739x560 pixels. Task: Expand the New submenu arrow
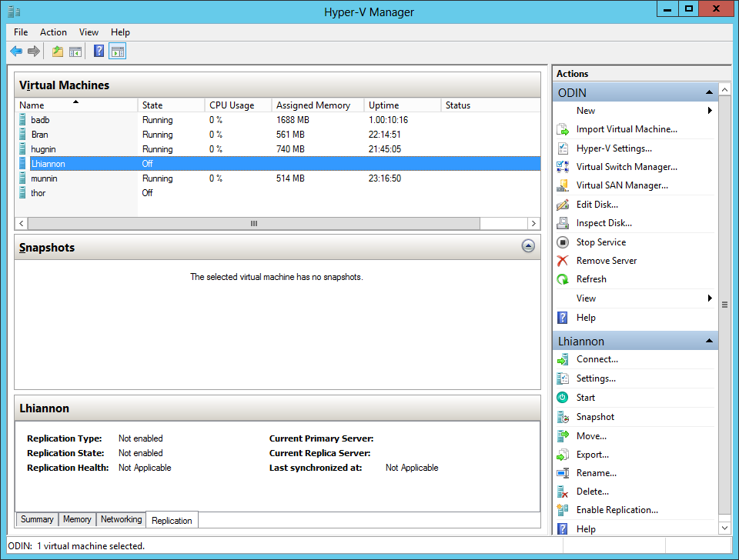pos(710,111)
